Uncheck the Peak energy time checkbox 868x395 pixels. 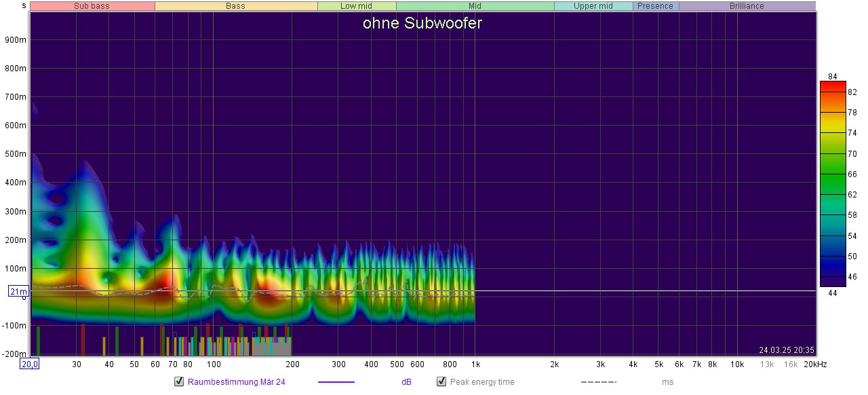click(x=441, y=381)
